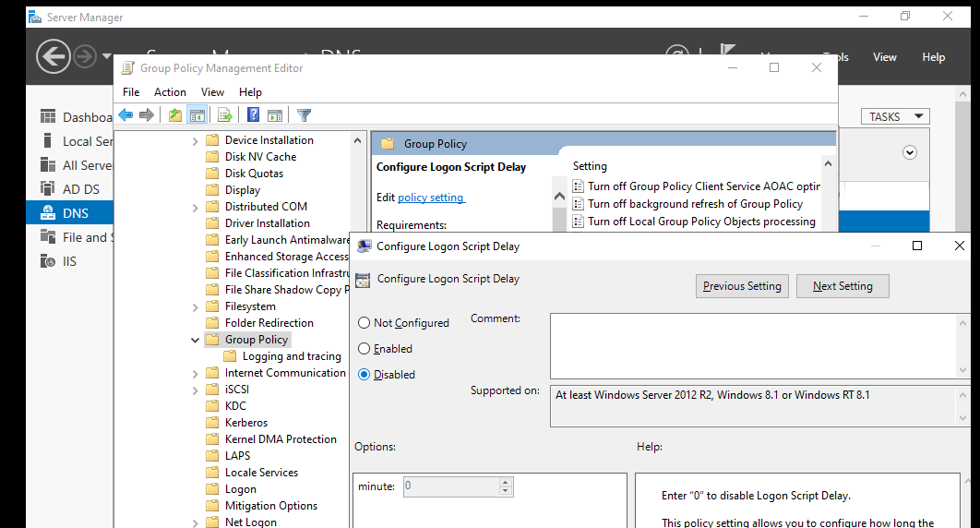Click the Server Manager refresh icon

(x=677, y=50)
